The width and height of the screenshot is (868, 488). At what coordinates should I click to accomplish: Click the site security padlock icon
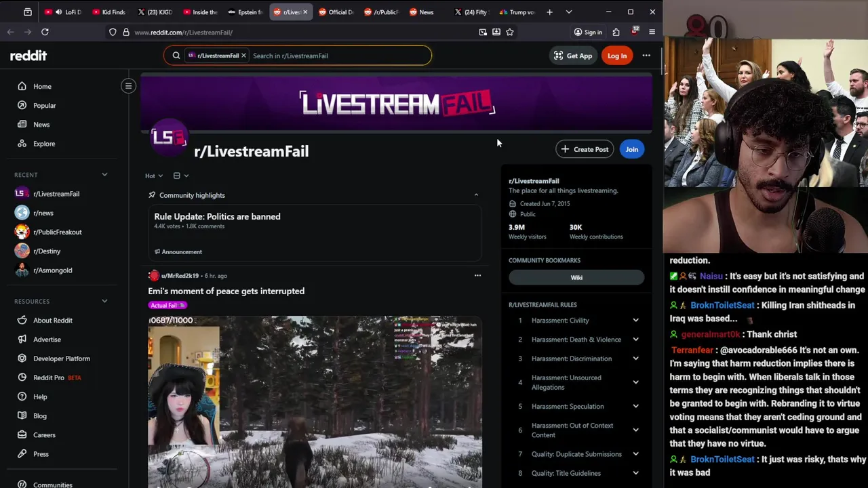pyautogui.click(x=126, y=32)
